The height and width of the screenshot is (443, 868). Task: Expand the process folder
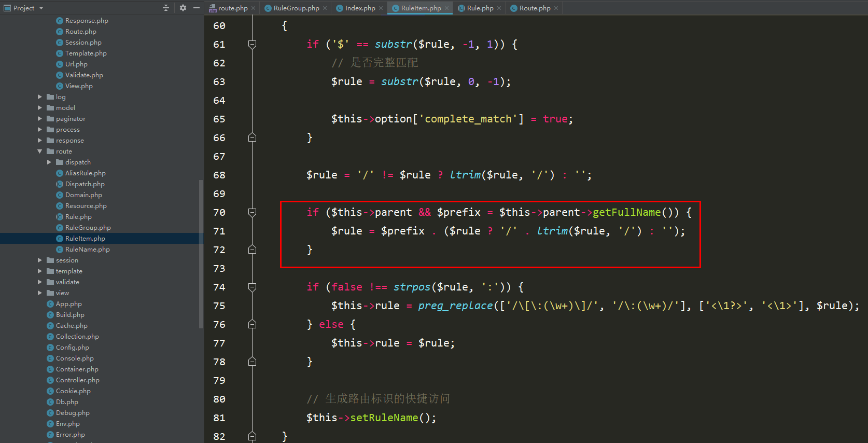[x=40, y=130]
